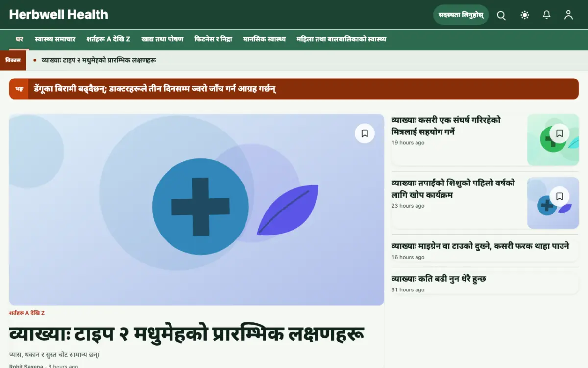Screen dimensions: 588x368
Task: Open the search icon in header
Action: (x=501, y=15)
